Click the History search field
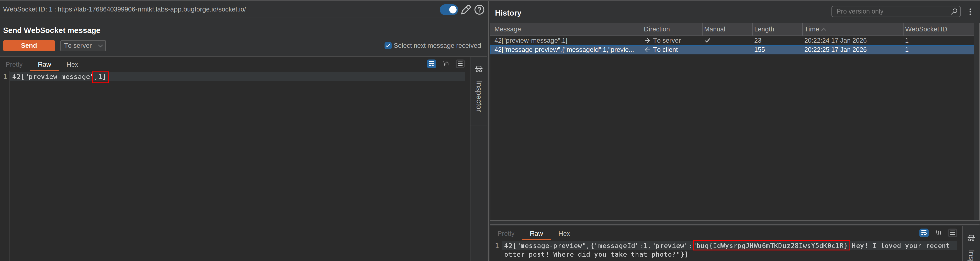Viewport: 980px width, 261px height. pyautogui.click(x=892, y=12)
